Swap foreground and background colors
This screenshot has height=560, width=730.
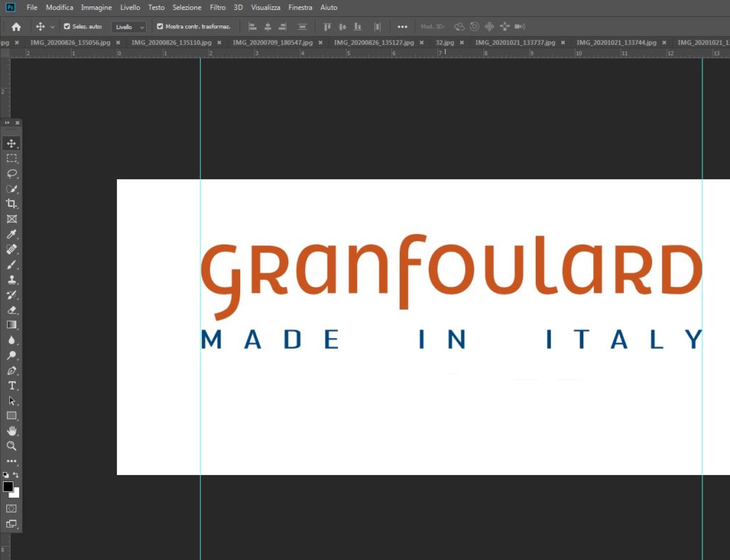[16, 475]
